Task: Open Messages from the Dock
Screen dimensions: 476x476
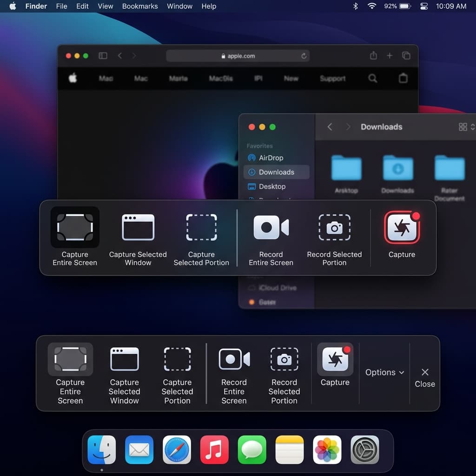Action: pyautogui.click(x=252, y=450)
